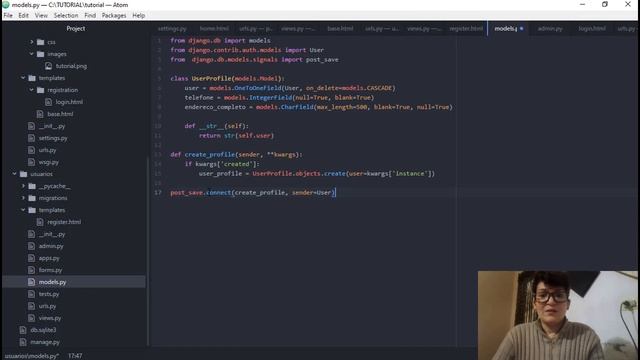The image size is (640, 360).
Task: Collapse the templates folder above registration
Action: point(23,78)
